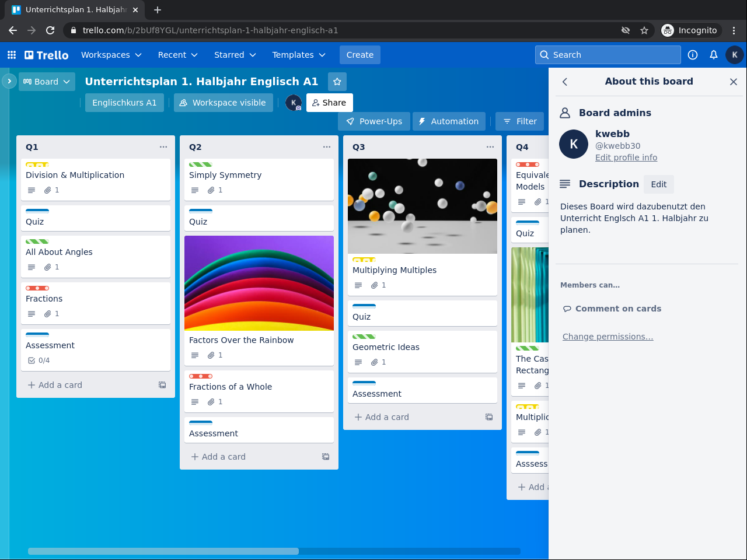Open the Templates dropdown
The height and width of the screenshot is (560, 747).
[299, 55]
